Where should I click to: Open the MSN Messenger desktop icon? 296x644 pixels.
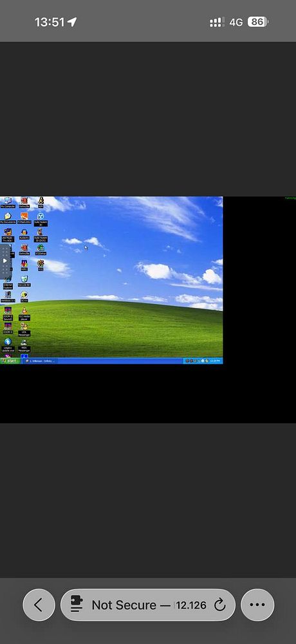click(x=24, y=345)
